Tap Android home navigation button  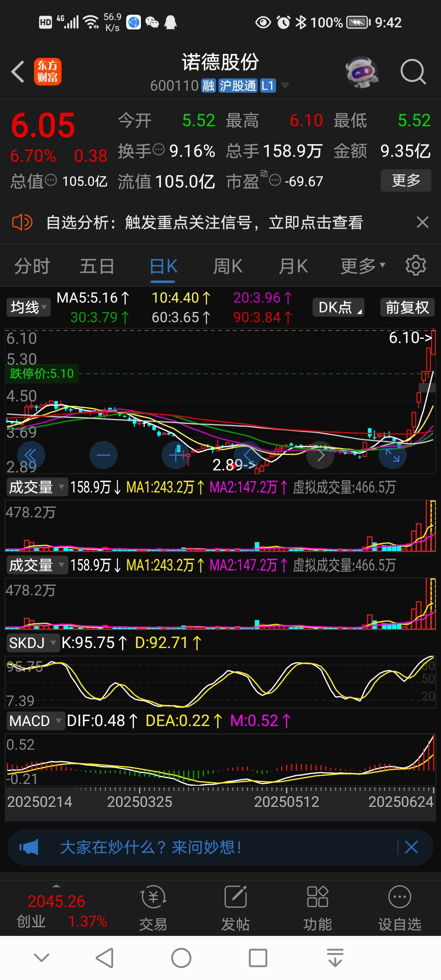pos(181,958)
